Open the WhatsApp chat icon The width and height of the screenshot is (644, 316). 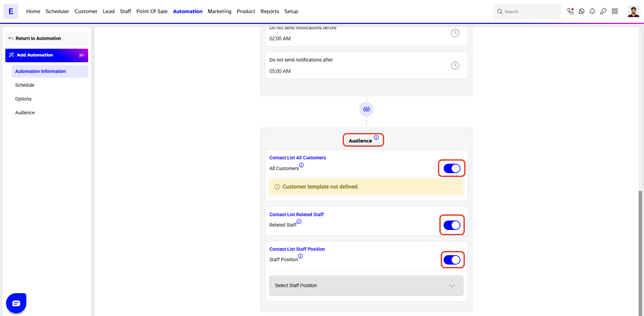(x=581, y=11)
